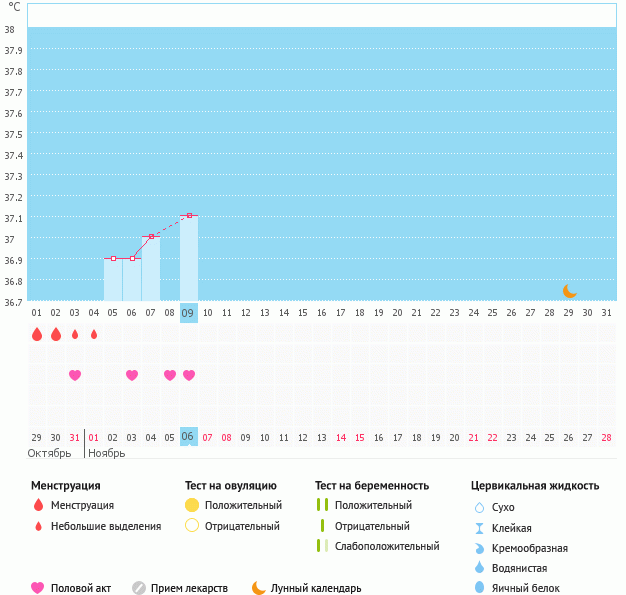
Task: Click the crescent moon icon on day 29
Action: click(569, 291)
